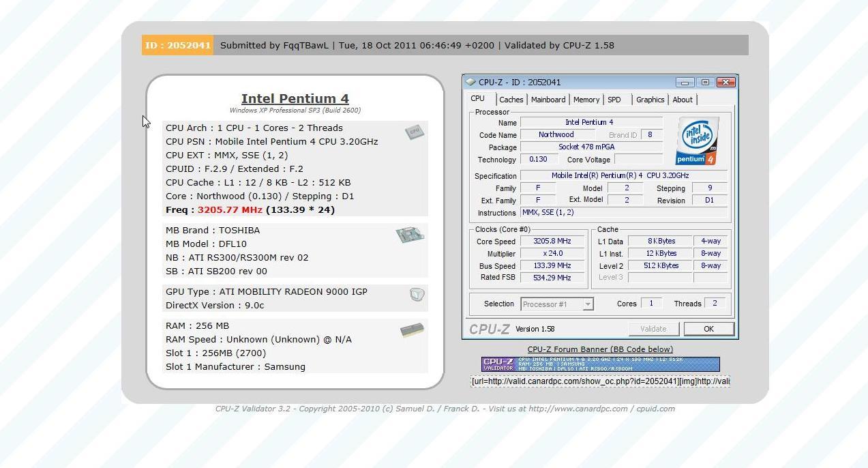Click the CPU-Z title bar app icon
Viewport: 868px width, 468px height.
(x=470, y=82)
